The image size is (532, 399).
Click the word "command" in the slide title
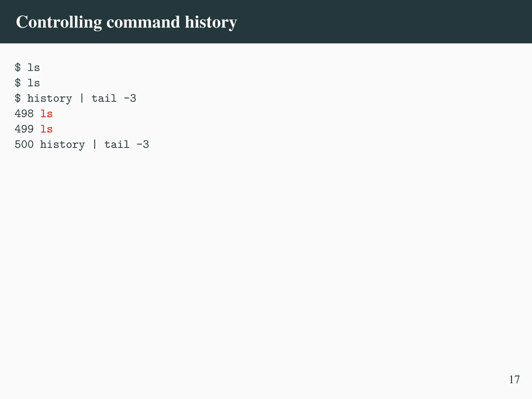coord(143,22)
